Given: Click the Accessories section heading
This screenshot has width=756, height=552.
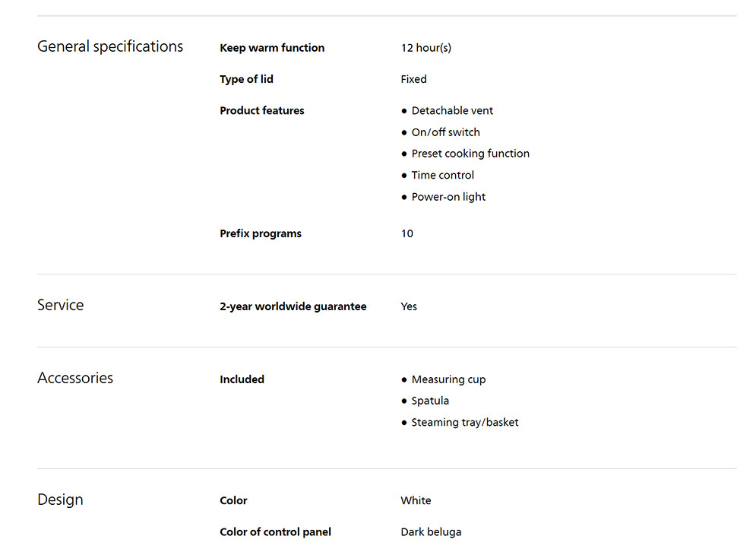Looking at the screenshot, I should coord(75,379).
